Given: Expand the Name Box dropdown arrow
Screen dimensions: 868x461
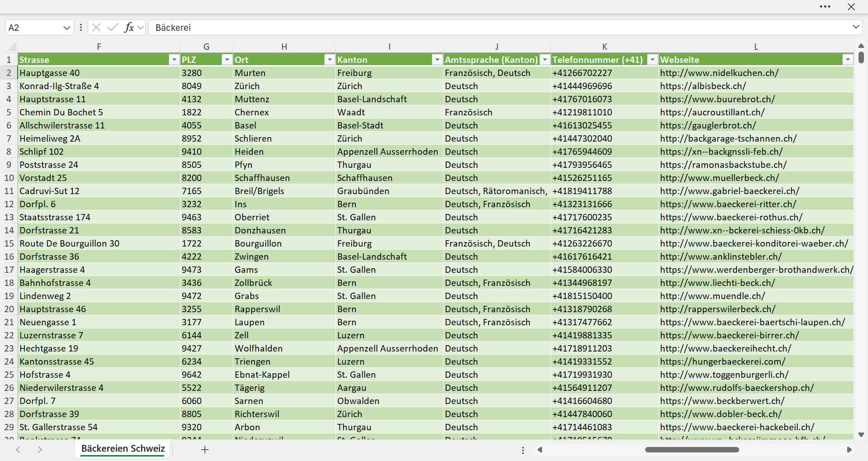Looking at the screenshot, I should click(66, 28).
